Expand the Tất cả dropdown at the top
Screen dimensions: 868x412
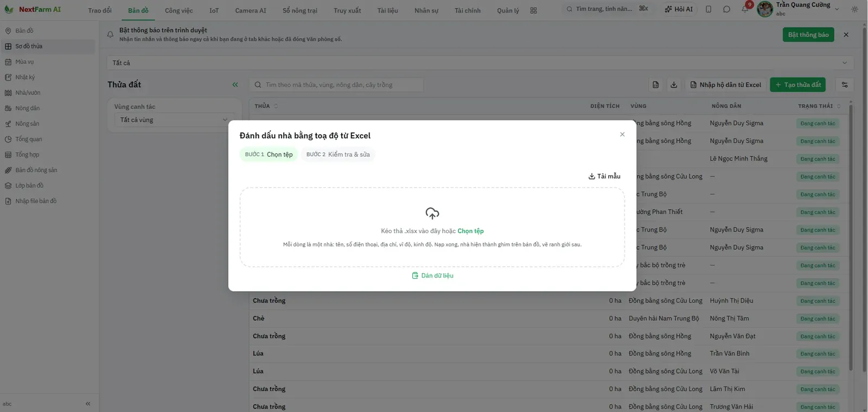click(x=480, y=63)
